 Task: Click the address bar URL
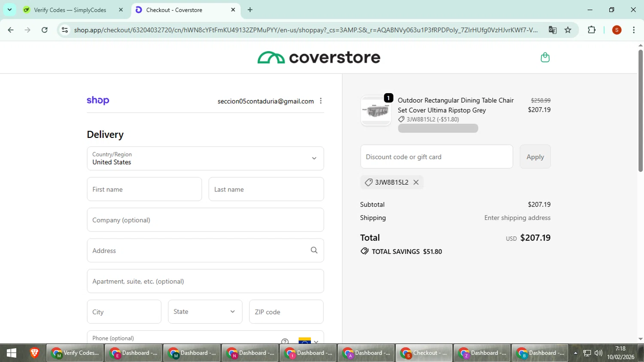pyautogui.click(x=306, y=30)
